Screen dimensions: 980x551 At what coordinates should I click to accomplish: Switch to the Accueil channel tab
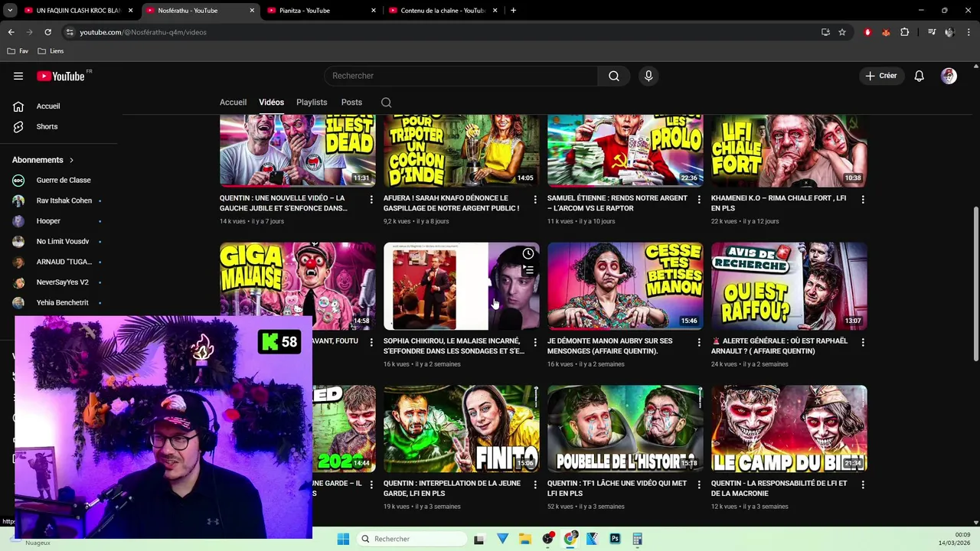(x=233, y=103)
